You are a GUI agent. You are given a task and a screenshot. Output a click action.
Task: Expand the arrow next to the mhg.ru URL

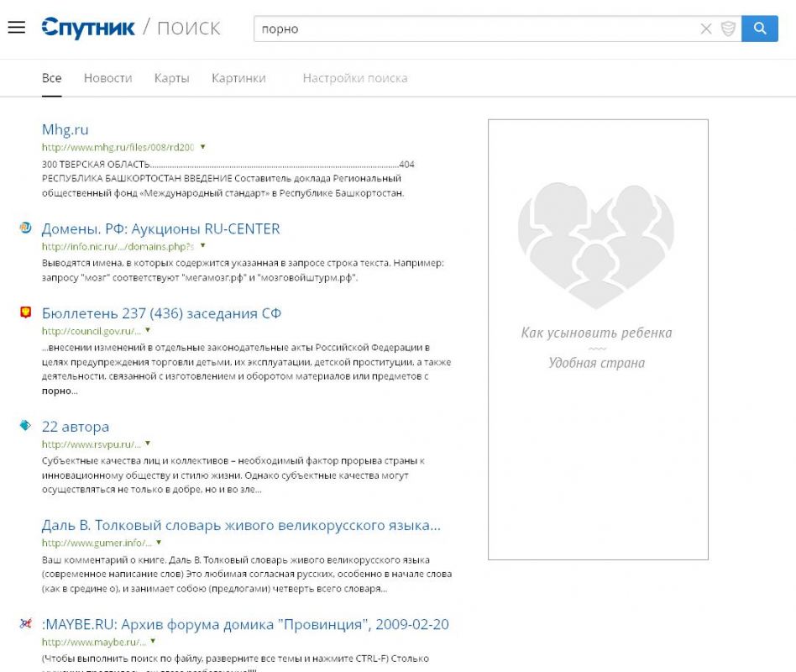tap(202, 147)
